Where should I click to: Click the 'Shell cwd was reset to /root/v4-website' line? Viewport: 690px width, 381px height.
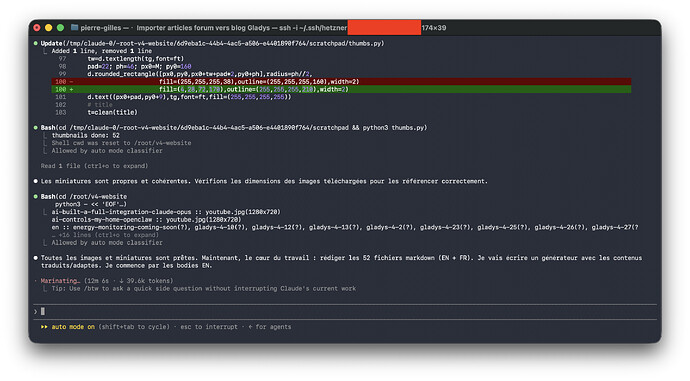click(121, 143)
